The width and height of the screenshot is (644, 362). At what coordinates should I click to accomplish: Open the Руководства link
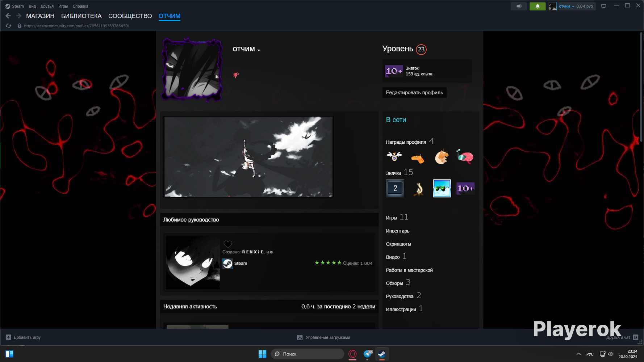pos(403,296)
